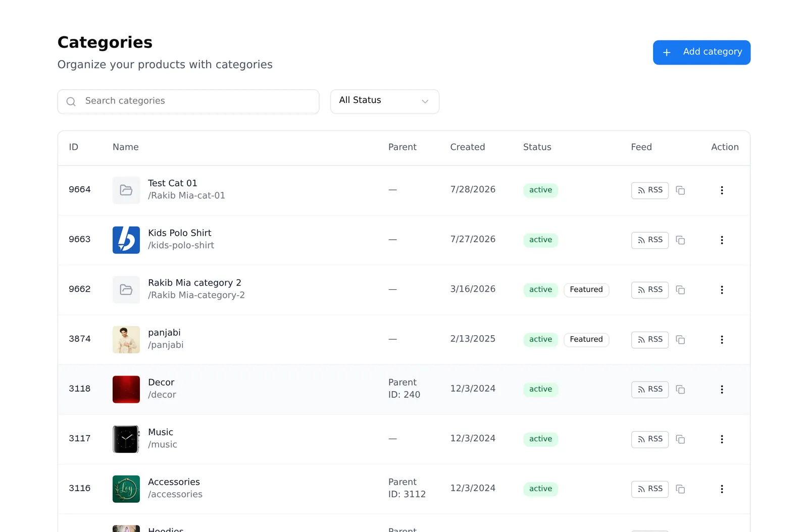Click Kids Polo Shirt category thumbnail

(126, 240)
